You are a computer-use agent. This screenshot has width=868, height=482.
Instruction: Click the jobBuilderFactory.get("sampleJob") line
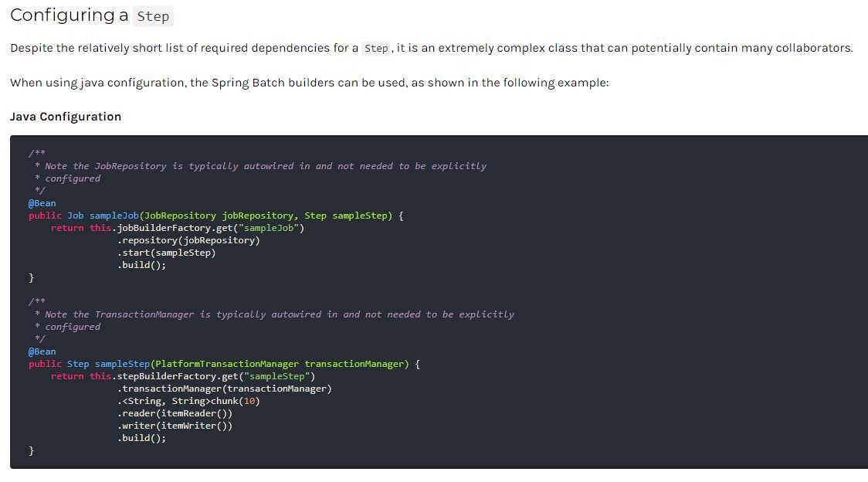click(177, 228)
